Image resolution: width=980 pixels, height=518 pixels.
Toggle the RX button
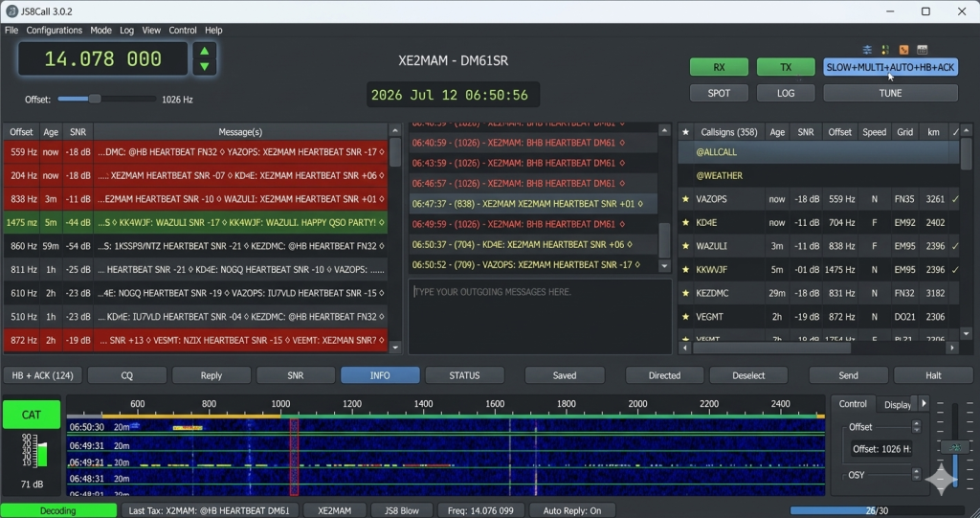coord(719,67)
